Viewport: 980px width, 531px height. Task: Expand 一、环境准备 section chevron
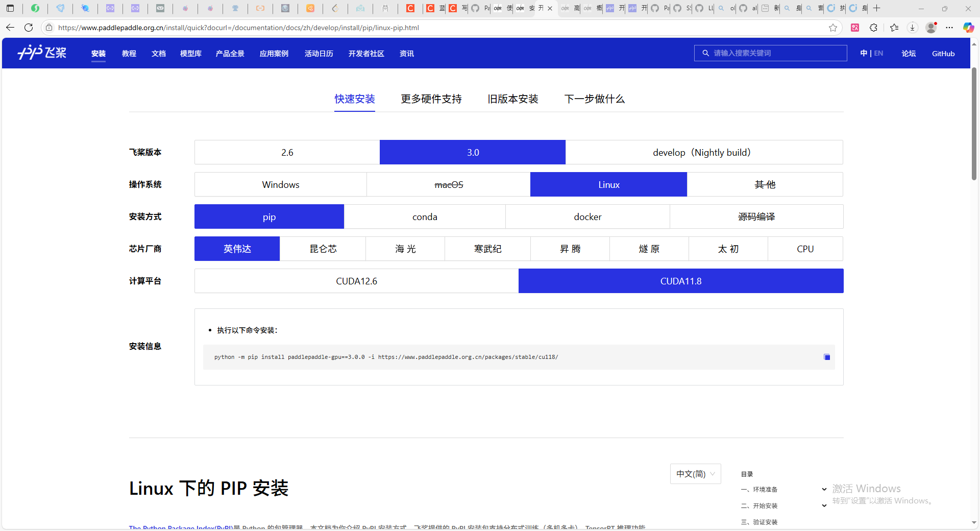(824, 489)
